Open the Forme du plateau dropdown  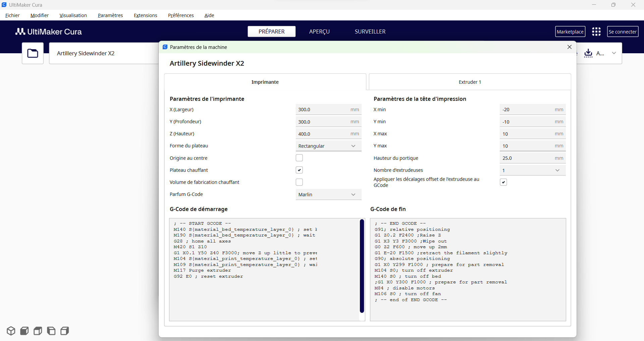click(x=328, y=146)
